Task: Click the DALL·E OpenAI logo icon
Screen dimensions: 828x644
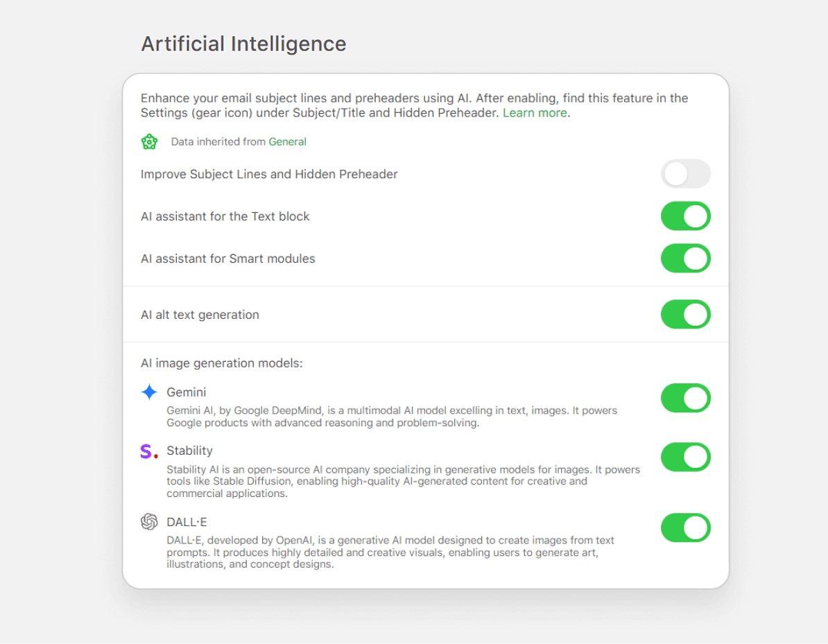Action: pos(149,522)
